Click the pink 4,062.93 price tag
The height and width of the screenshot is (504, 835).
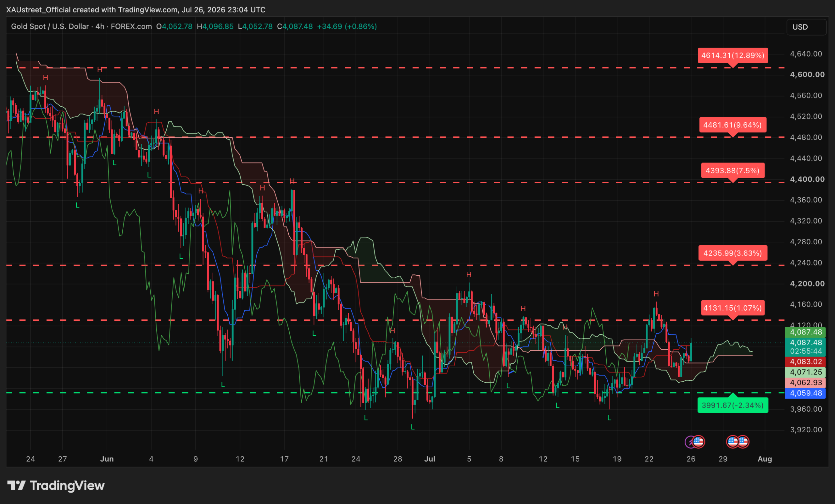coord(806,383)
